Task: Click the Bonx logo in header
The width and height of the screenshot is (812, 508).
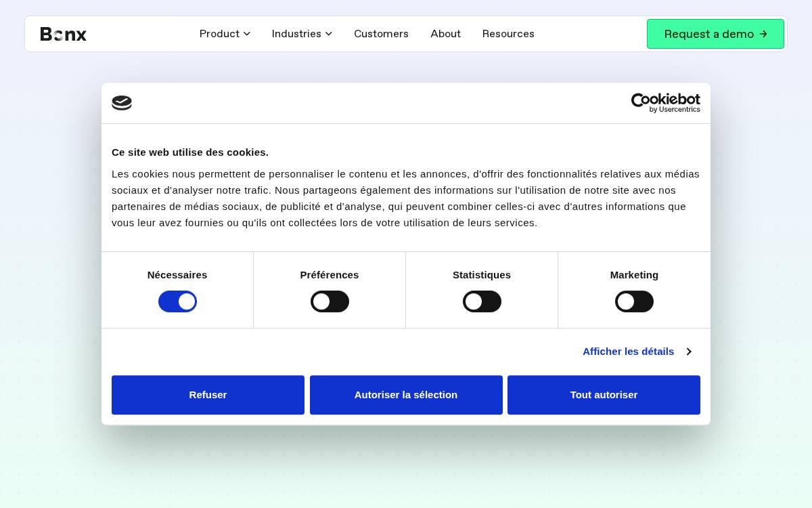Action: coord(64,34)
